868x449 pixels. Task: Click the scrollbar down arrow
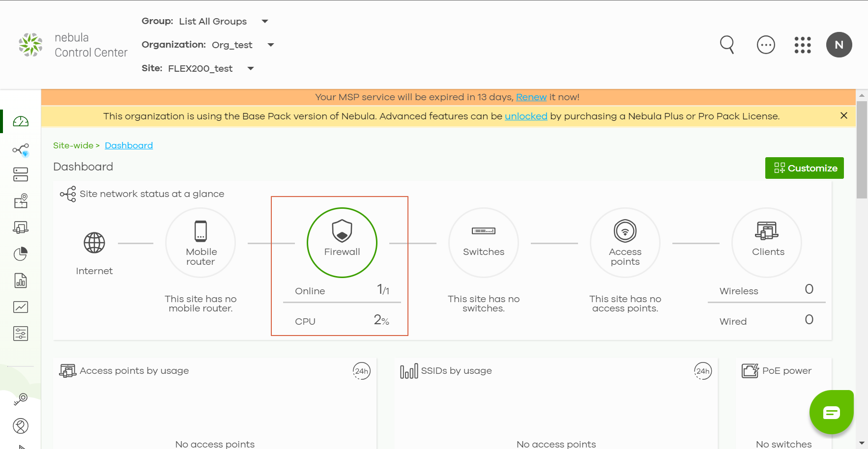coord(862,443)
